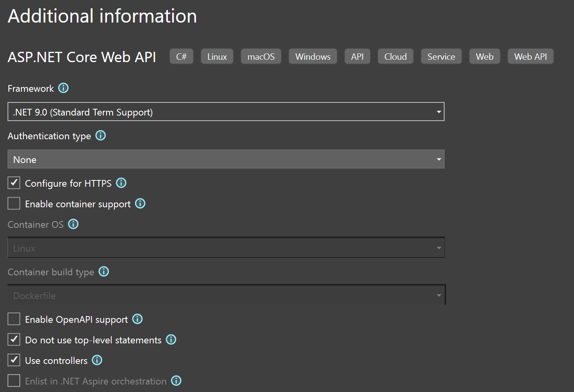Check Enable OpenAPI support checkbox
Screen dimensions: 574x392
14,319
